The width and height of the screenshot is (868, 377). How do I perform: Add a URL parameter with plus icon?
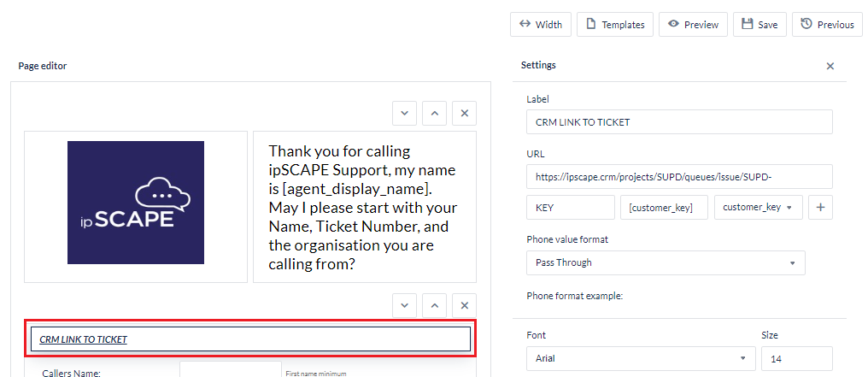(x=820, y=208)
